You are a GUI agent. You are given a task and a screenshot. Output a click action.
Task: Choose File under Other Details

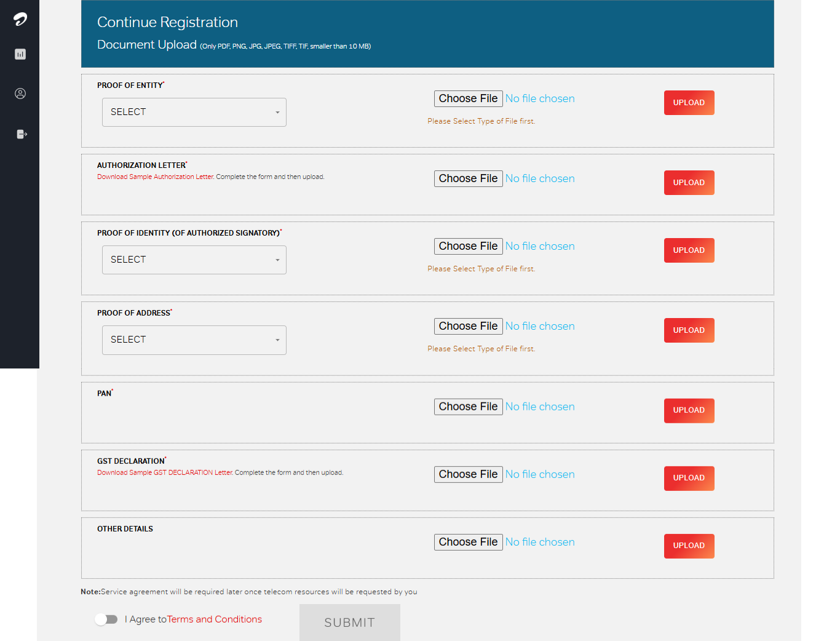tap(468, 541)
